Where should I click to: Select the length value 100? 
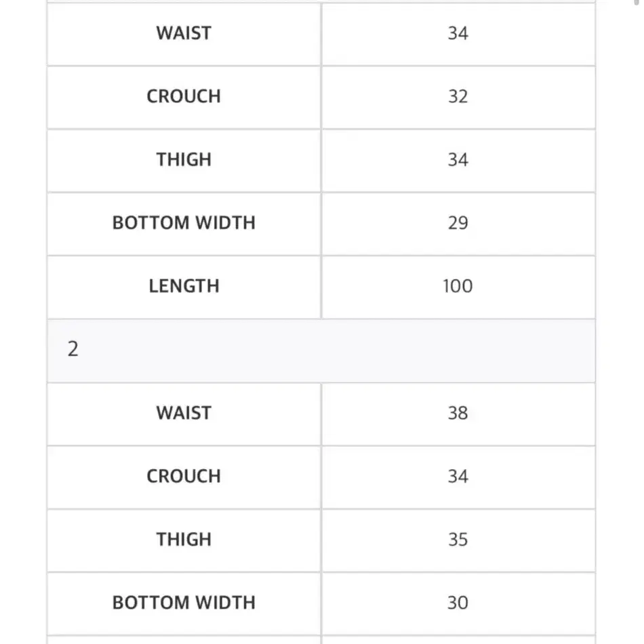pos(458,287)
